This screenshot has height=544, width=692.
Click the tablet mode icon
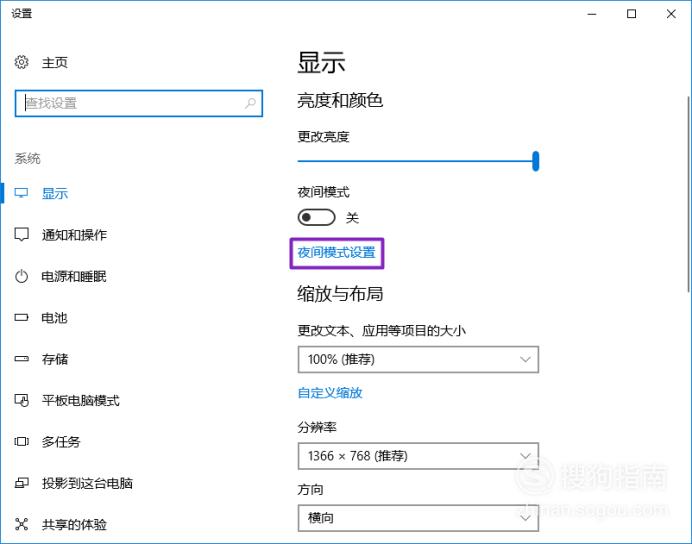pyautogui.click(x=22, y=400)
